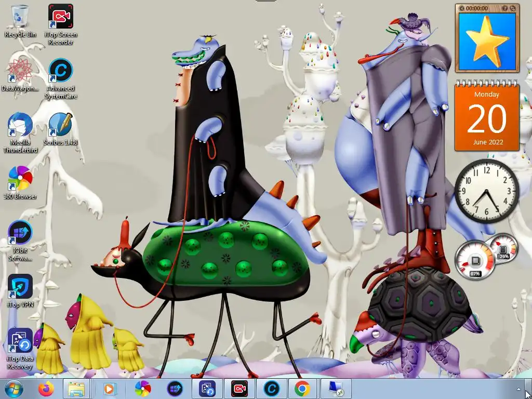
Task: Click the CPU usage gauge showing 07%
Action: tap(475, 260)
